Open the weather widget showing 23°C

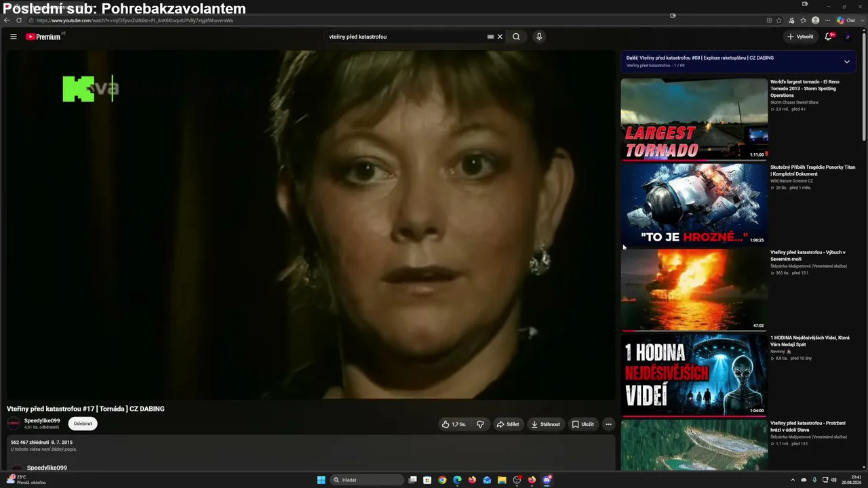click(26, 479)
